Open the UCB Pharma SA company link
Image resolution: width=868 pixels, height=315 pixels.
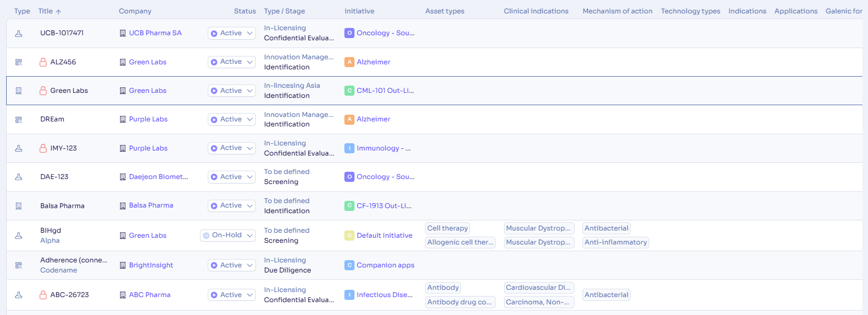(x=155, y=33)
